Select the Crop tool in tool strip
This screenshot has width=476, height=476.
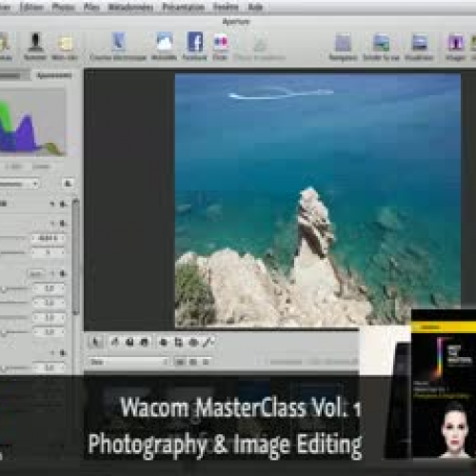178,342
